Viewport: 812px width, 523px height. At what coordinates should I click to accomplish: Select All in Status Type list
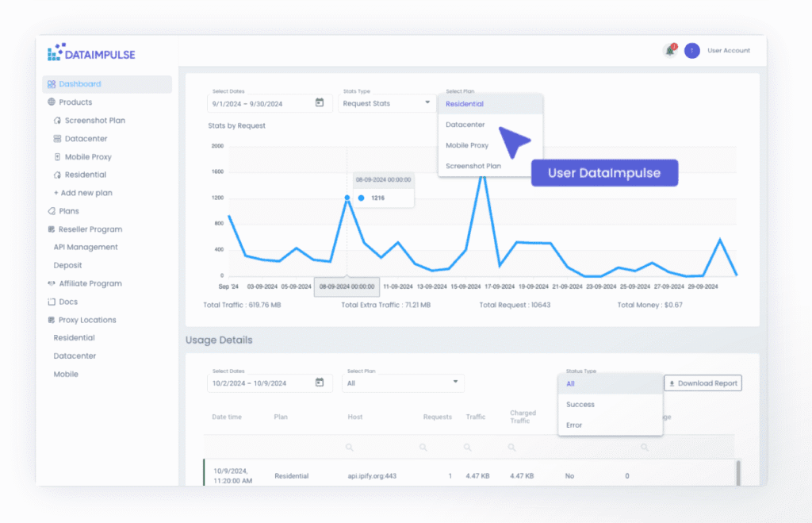tap(611, 383)
